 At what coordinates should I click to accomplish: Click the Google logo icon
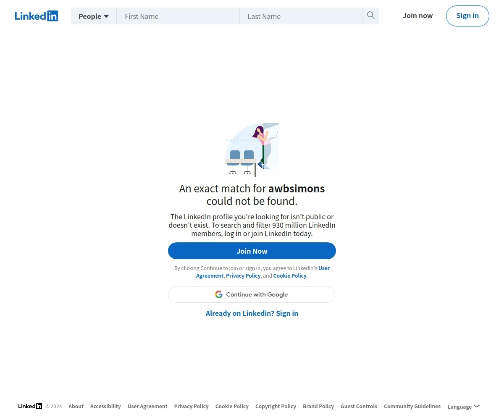click(x=218, y=294)
